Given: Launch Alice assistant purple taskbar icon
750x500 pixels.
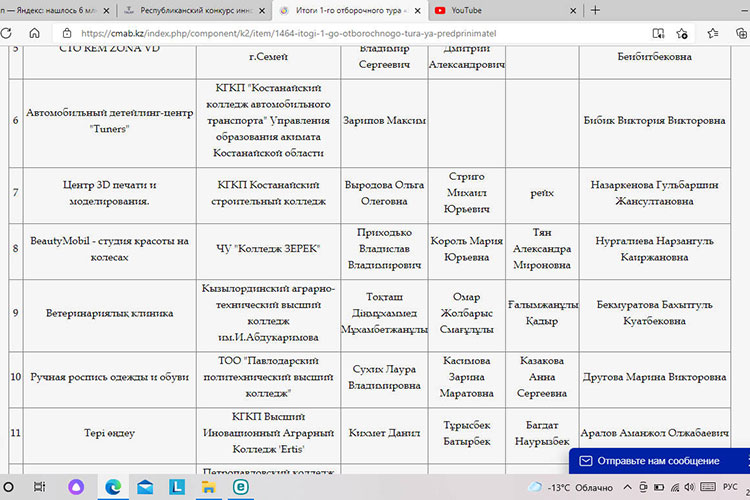Looking at the screenshot, I should (76, 487).
